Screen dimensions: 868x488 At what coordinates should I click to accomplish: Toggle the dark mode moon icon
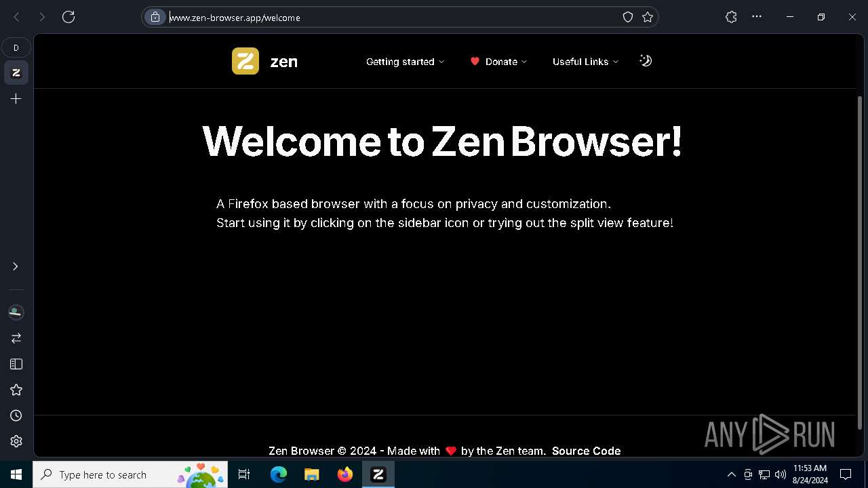[x=646, y=61]
